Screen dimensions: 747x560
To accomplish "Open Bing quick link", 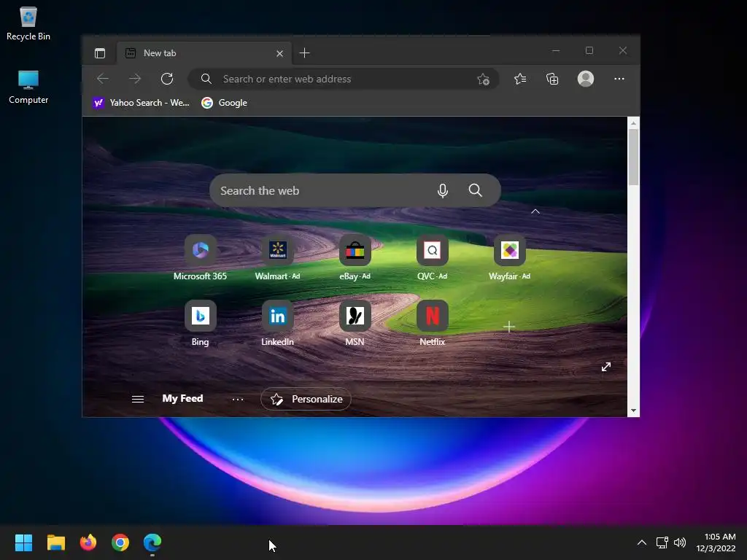I will [200, 323].
